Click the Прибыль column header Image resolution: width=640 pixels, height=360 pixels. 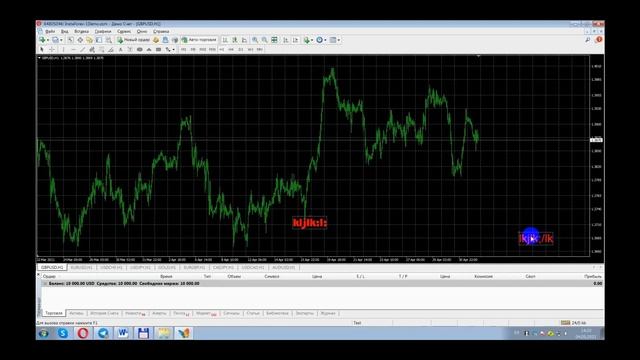[x=593, y=276]
